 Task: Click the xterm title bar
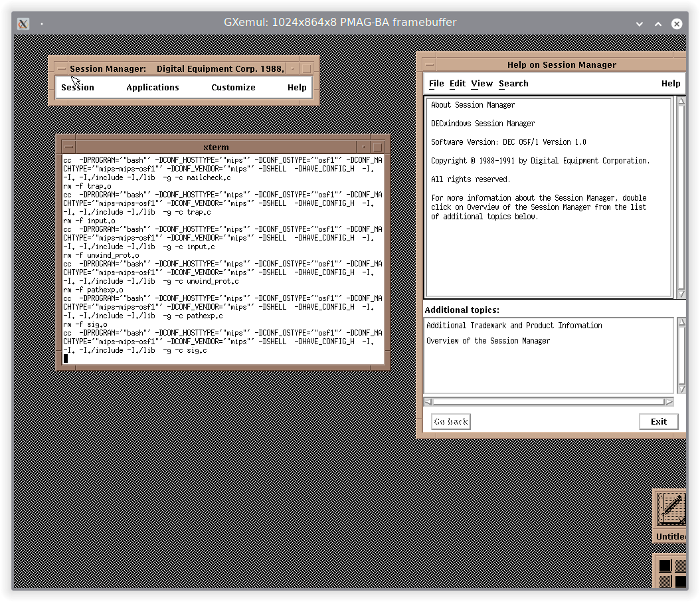tap(216, 147)
